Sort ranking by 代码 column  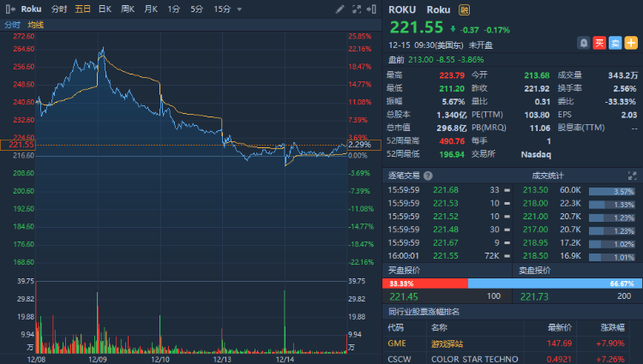point(396,327)
